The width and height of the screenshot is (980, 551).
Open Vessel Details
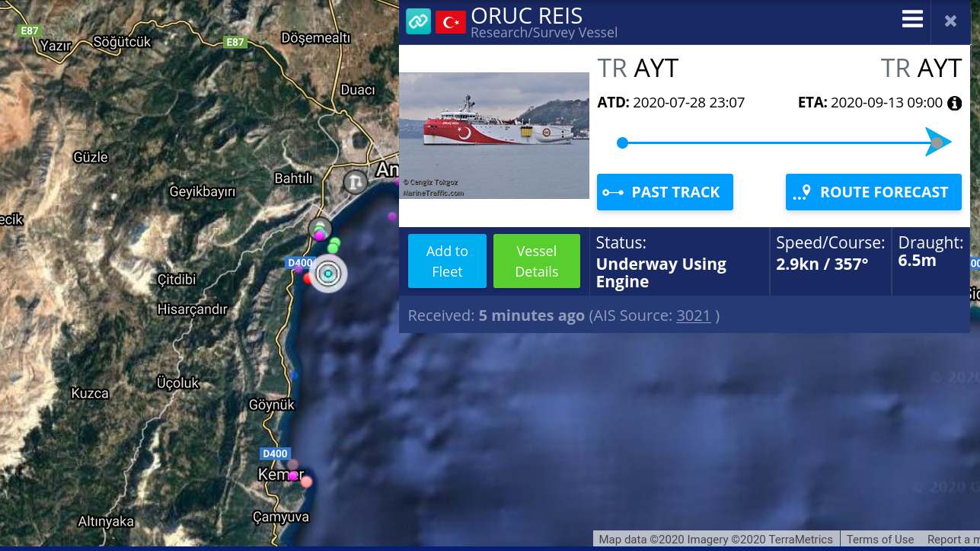click(x=537, y=261)
